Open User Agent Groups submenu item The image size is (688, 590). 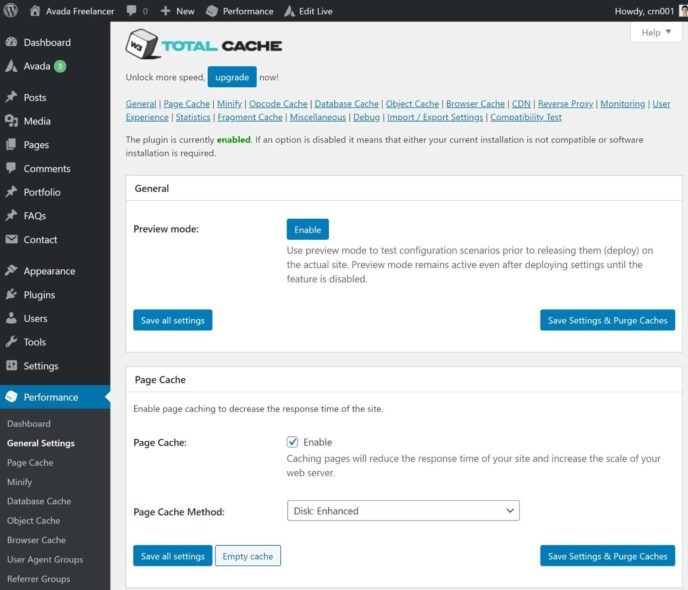point(45,559)
